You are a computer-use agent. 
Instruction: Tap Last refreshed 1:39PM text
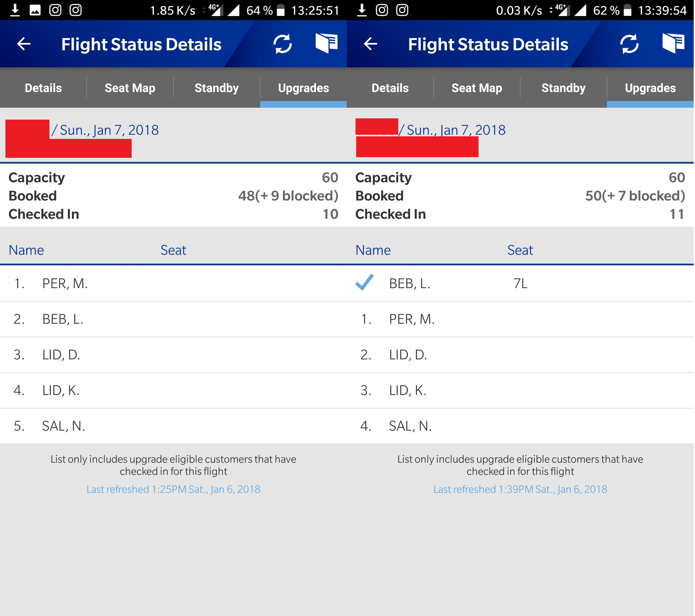point(520,489)
